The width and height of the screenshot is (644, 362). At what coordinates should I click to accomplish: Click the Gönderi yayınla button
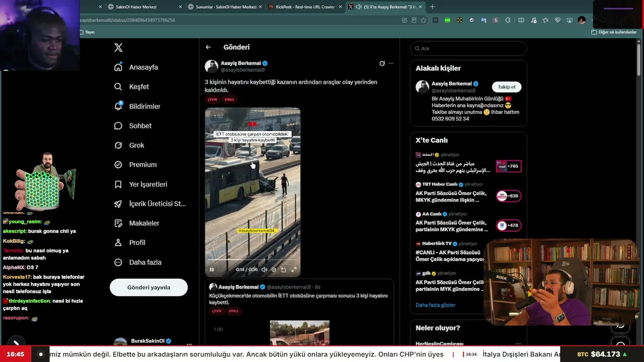tap(149, 288)
